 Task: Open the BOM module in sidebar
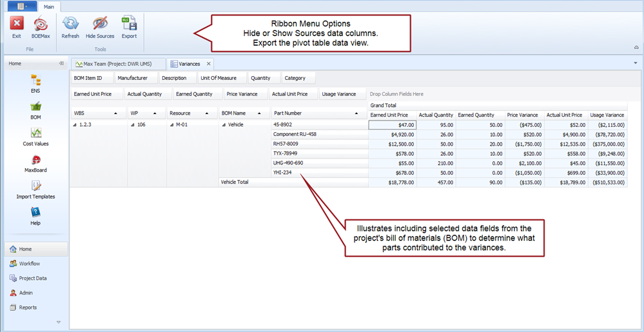point(35,107)
